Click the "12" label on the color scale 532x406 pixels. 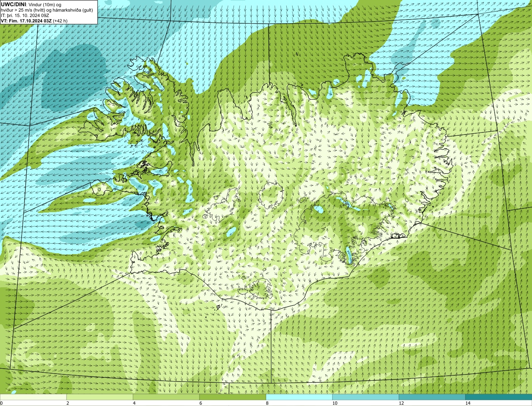tap(401, 403)
